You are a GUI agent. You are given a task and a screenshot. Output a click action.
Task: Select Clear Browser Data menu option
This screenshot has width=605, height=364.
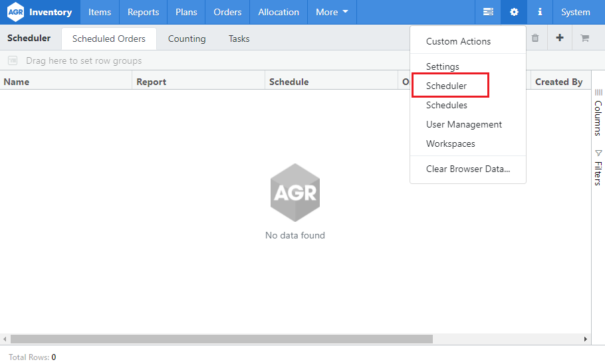(467, 169)
